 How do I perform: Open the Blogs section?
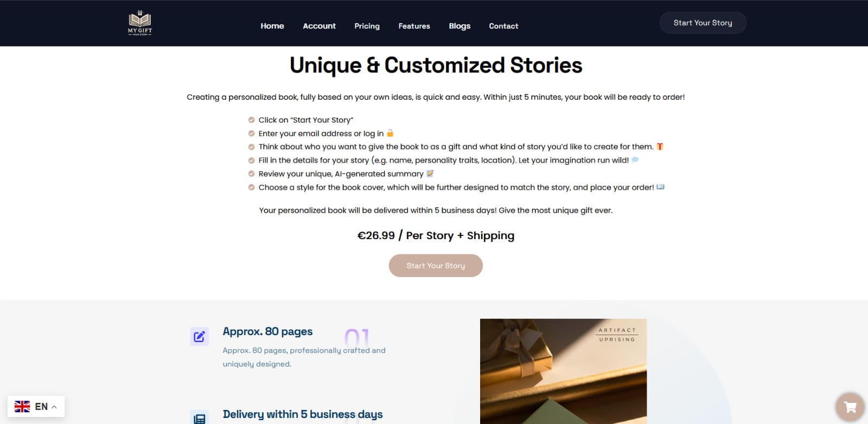point(459,26)
